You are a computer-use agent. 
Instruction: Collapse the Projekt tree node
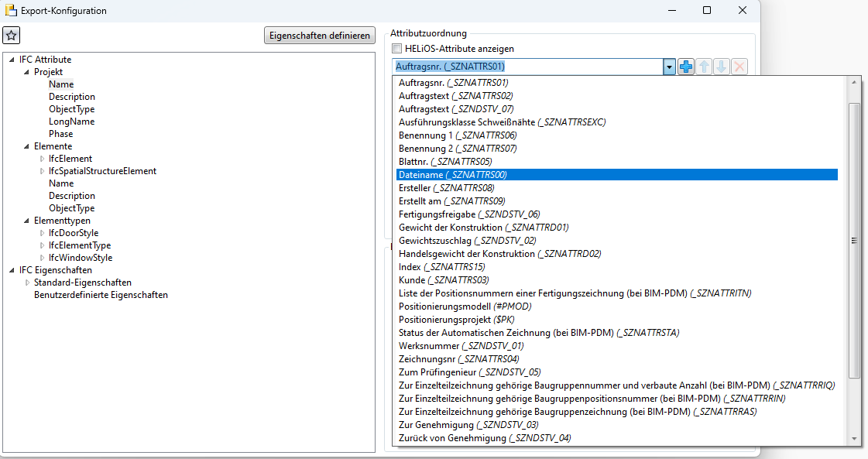click(x=27, y=72)
